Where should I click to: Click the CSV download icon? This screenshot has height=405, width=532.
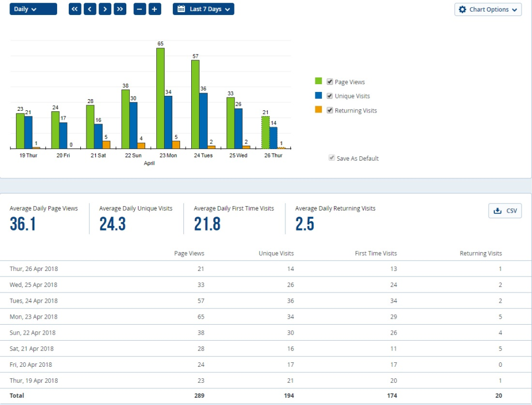(497, 211)
